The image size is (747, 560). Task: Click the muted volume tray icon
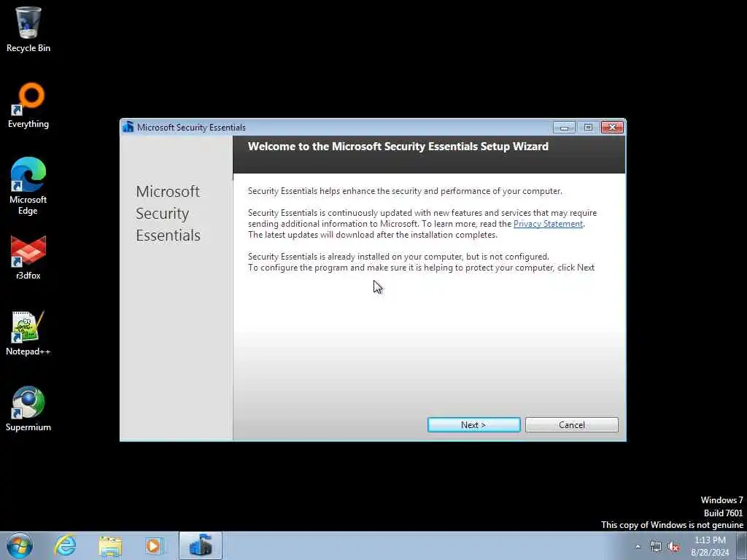[673, 547]
